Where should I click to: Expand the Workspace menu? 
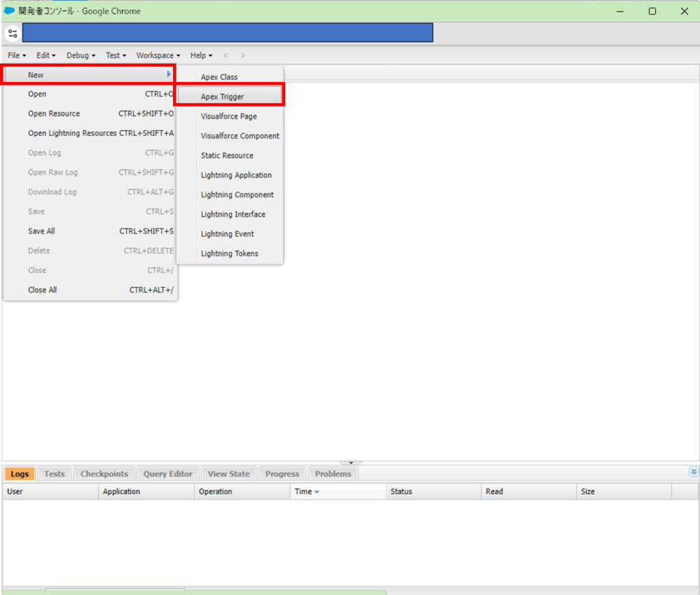click(158, 55)
